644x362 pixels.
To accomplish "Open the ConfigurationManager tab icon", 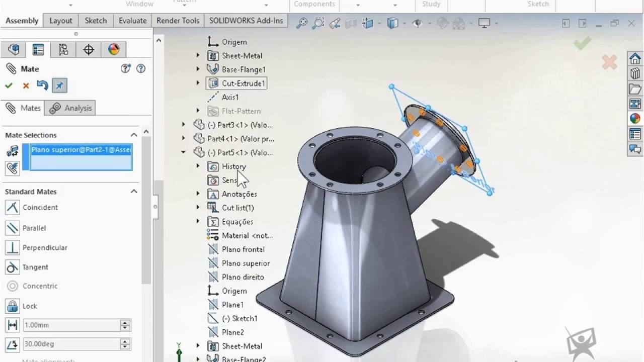I will pyautogui.click(x=63, y=49).
